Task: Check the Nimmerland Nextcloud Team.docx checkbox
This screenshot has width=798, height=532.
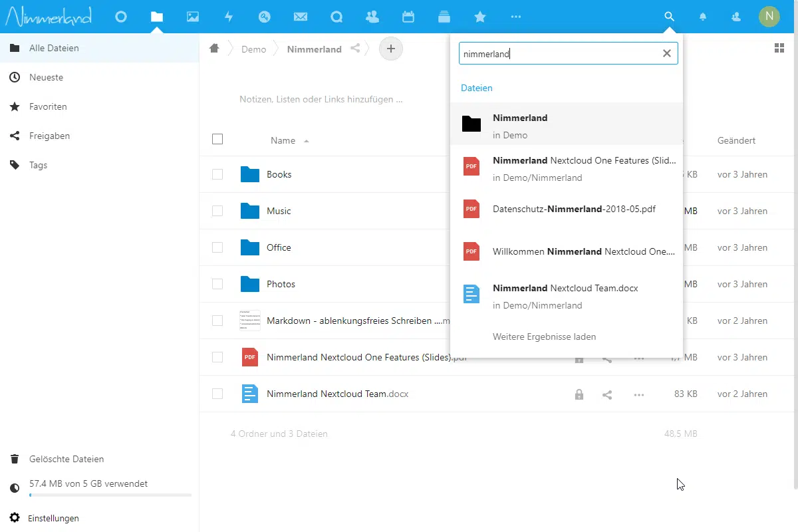Action: [217, 394]
